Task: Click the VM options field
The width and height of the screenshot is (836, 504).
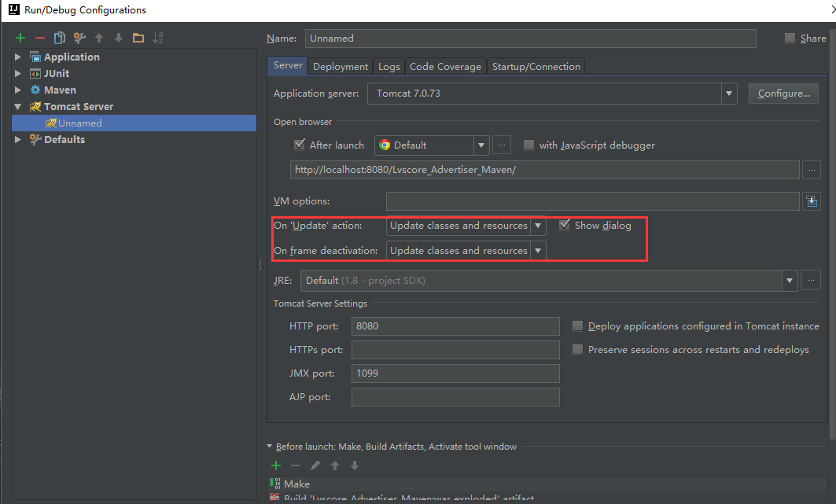Action: [593, 201]
